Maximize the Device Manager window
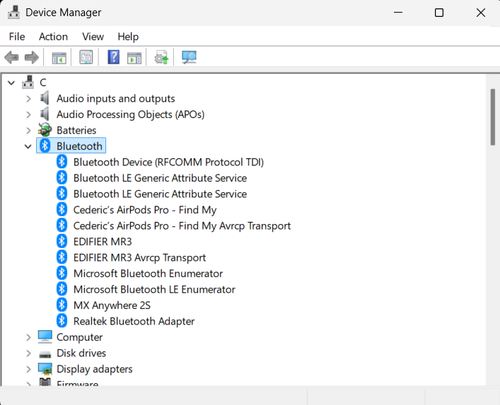Viewport: 500px width, 405px height. coord(439,13)
